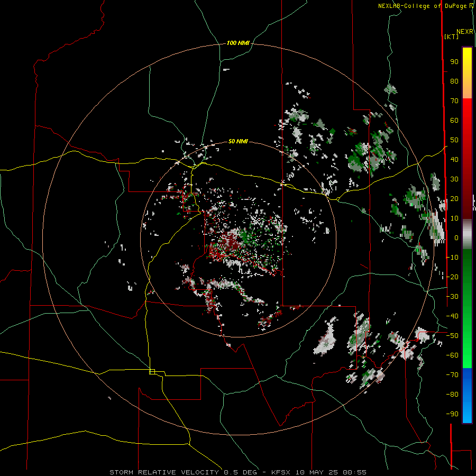Click the gray zero-velocity segment of color bar

(x=467, y=234)
